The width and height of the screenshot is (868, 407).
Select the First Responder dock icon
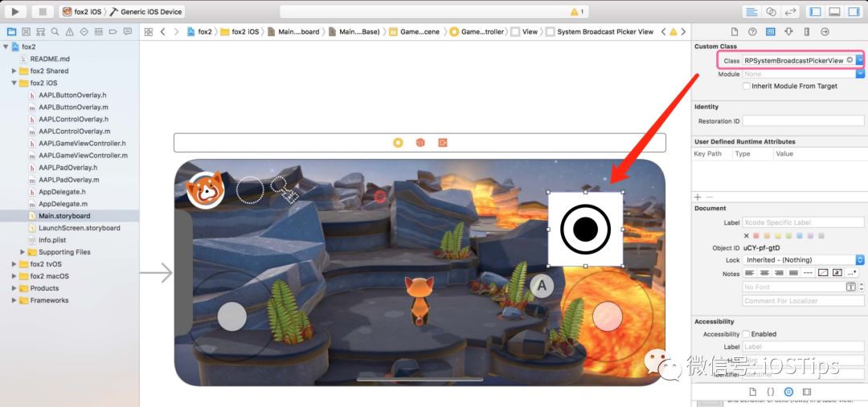click(x=420, y=143)
